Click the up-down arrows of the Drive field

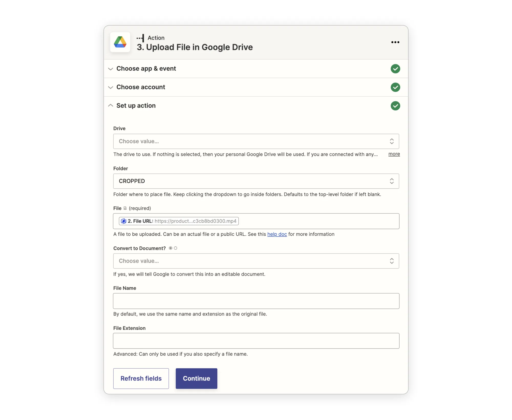click(x=391, y=141)
